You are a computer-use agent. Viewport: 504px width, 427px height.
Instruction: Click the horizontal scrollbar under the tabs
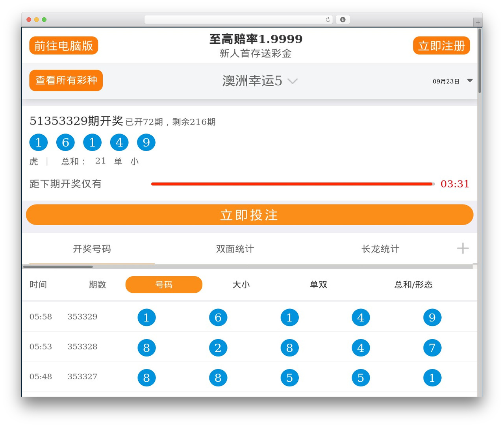click(x=248, y=267)
